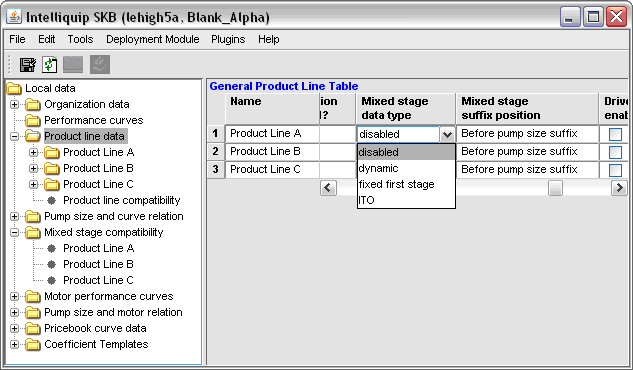The image size is (633, 370).
Task: Open the Deployment Module menu
Action: 153,39
